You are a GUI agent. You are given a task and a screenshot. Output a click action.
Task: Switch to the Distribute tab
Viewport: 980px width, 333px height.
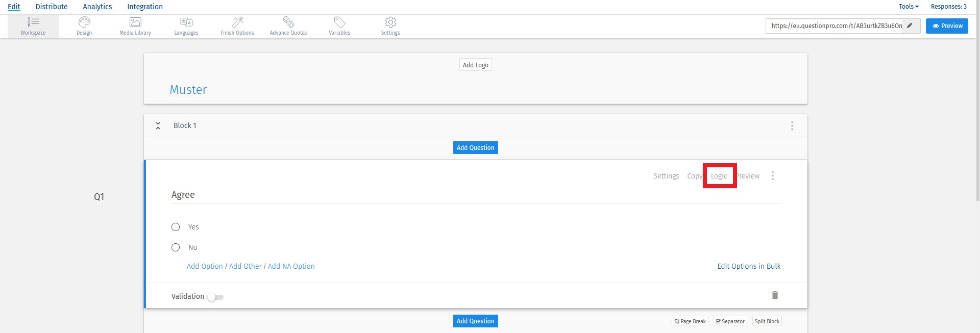(52, 7)
